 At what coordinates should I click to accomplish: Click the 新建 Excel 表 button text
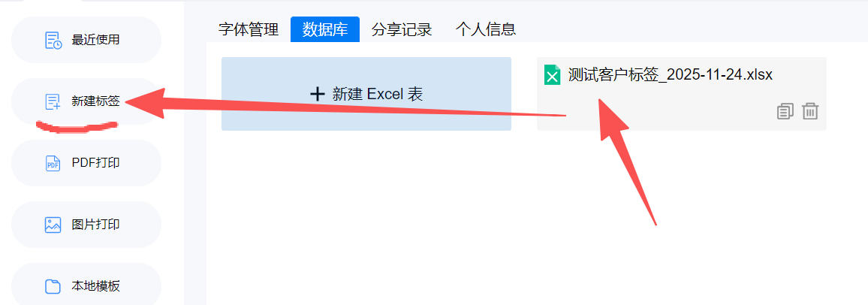[378, 94]
